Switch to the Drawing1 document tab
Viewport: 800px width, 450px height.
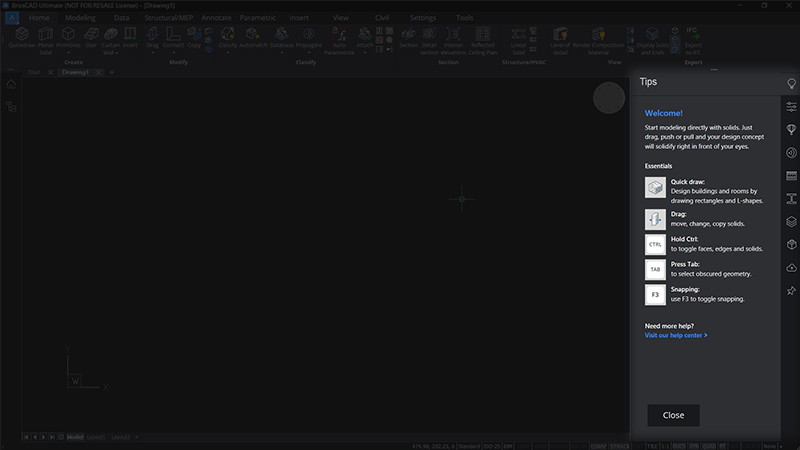click(75, 72)
